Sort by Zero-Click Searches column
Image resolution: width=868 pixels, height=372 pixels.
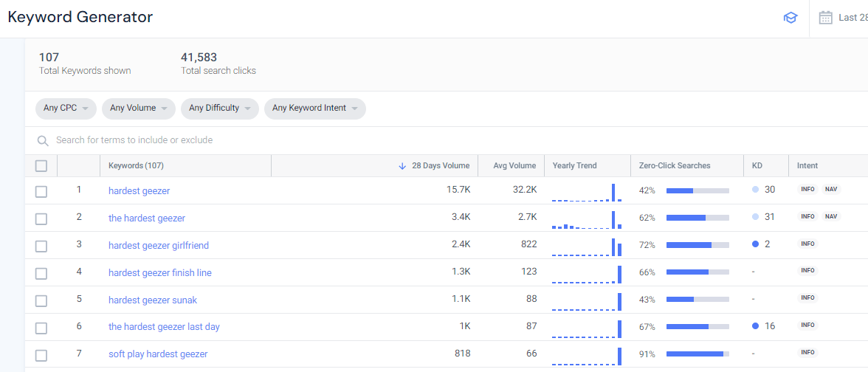pyautogui.click(x=675, y=165)
